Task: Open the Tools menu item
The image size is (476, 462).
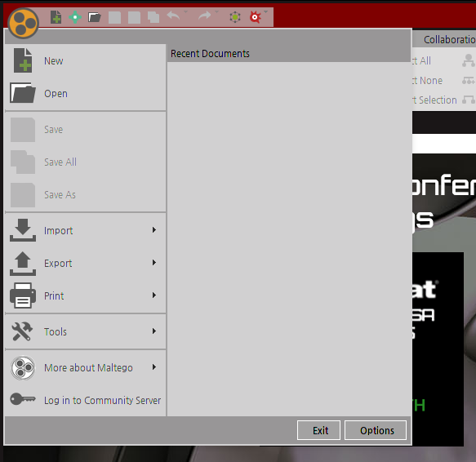Action: (x=86, y=331)
